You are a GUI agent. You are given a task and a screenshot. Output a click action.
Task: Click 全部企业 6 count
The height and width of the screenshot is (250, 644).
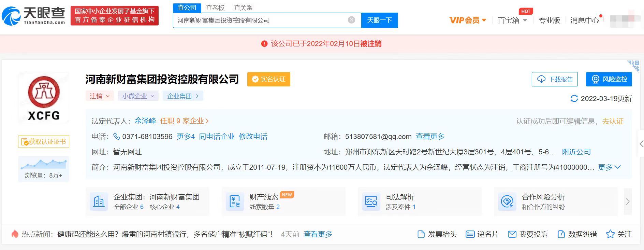[129, 207]
